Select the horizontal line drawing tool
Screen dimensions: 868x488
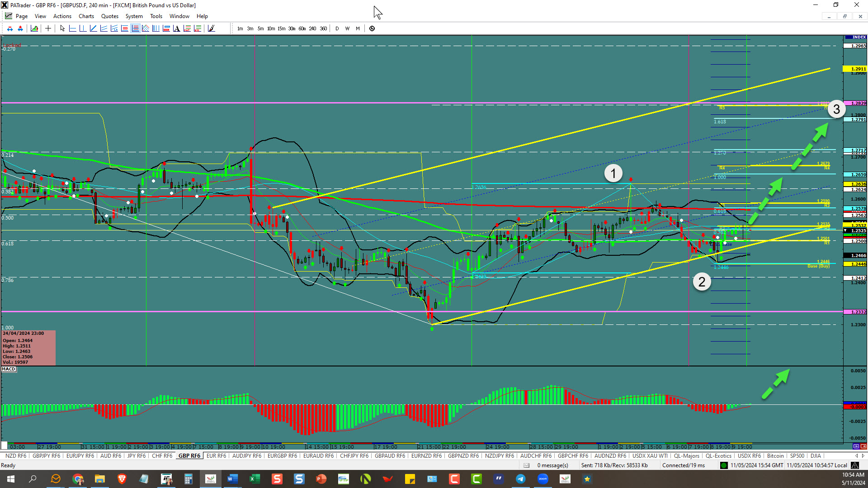pos(72,28)
